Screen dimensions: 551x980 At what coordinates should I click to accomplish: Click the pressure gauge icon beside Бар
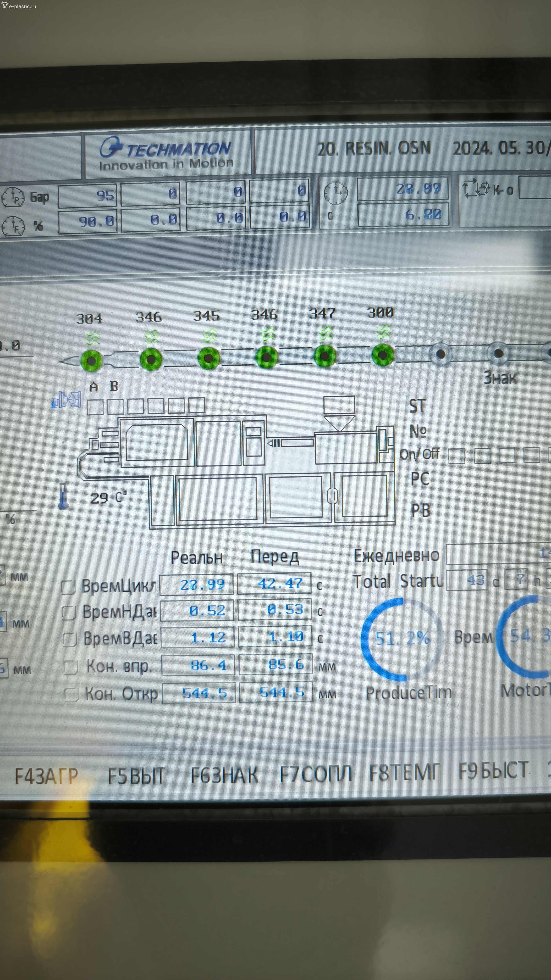[x=13, y=197]
